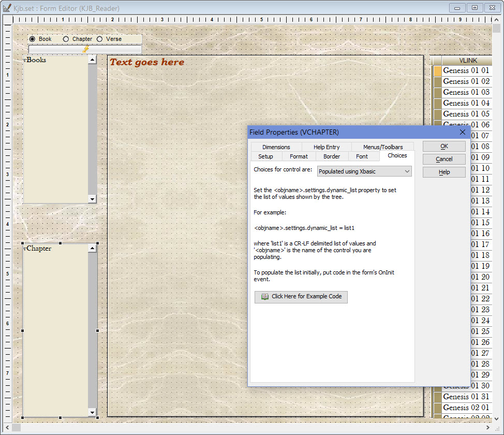Click the up scroll arrow on the vBooks list
Viewport: 504px width, 435px height.
coord(93,59)
